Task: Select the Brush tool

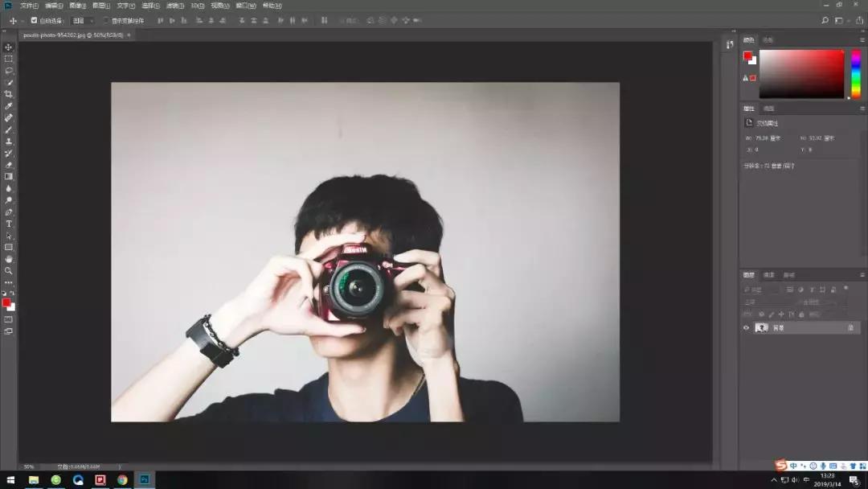Action: coord(8,129)
